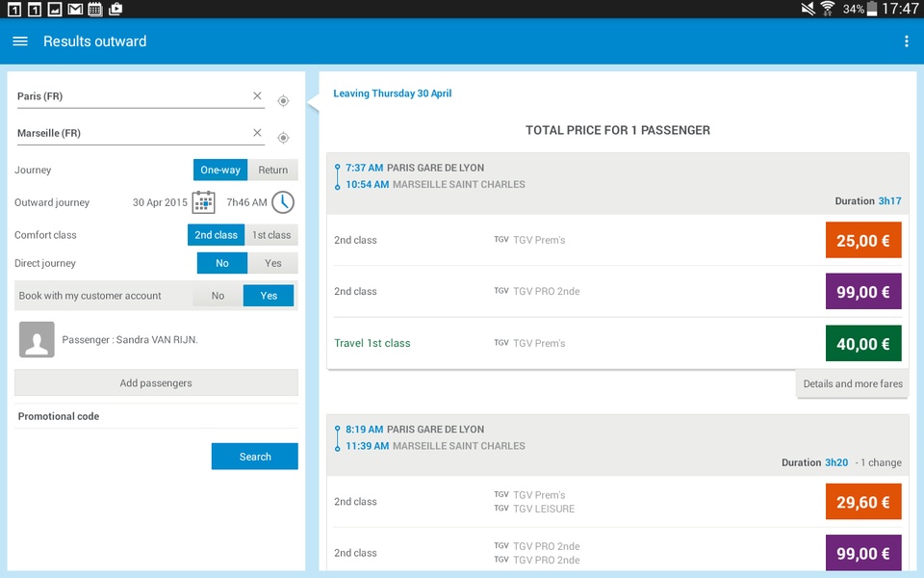
Task: Enable booking with customer account
Action: [x=269, y=296]
